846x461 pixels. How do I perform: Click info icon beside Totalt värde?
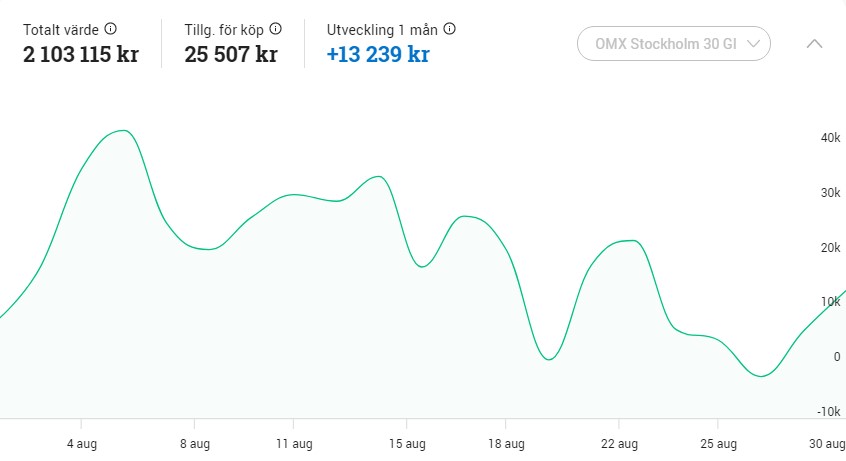111,29
